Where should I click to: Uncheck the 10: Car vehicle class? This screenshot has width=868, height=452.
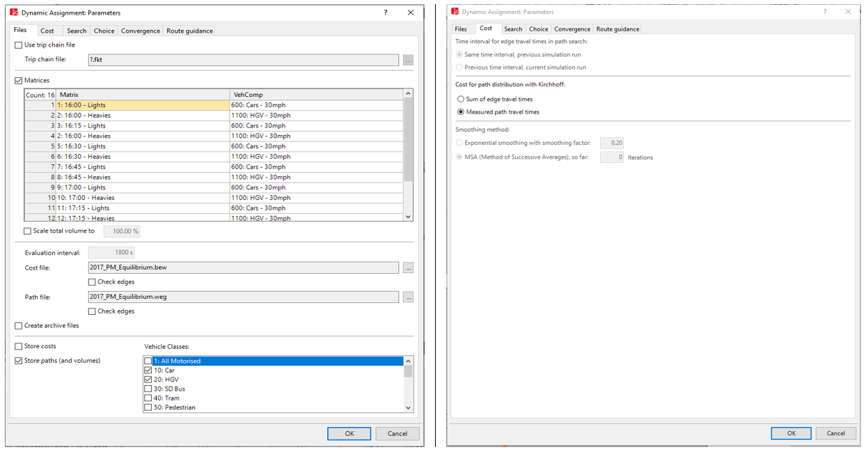[x=148, y=371]
